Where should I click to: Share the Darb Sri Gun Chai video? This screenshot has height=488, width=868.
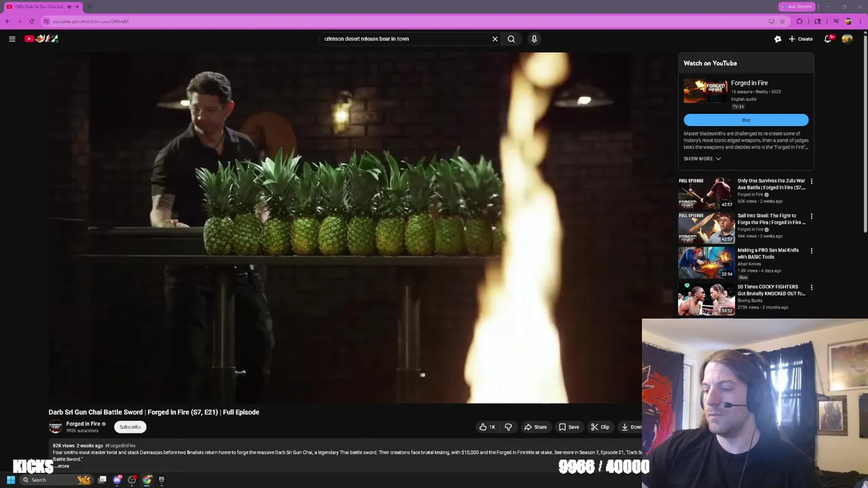click(x=536, y=427)
